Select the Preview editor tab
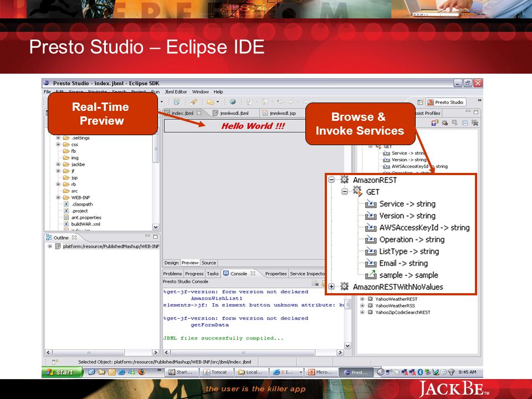This screenshot has width=532, height=399. pos(190,263)
